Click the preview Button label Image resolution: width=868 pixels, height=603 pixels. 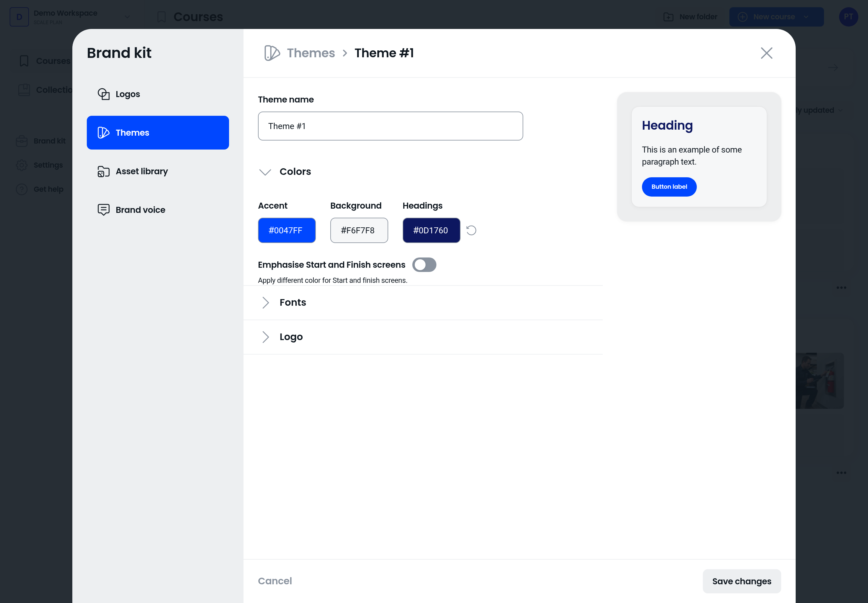click(x=669, y=187)
